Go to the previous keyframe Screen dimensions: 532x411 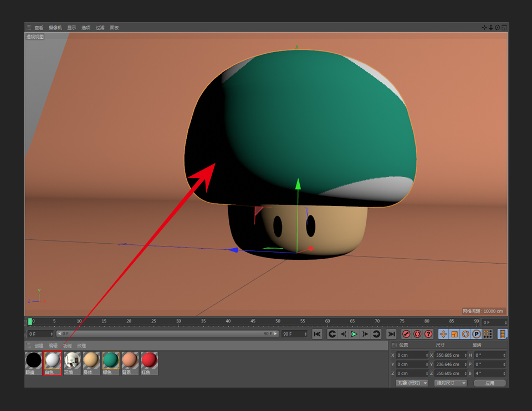332,334
